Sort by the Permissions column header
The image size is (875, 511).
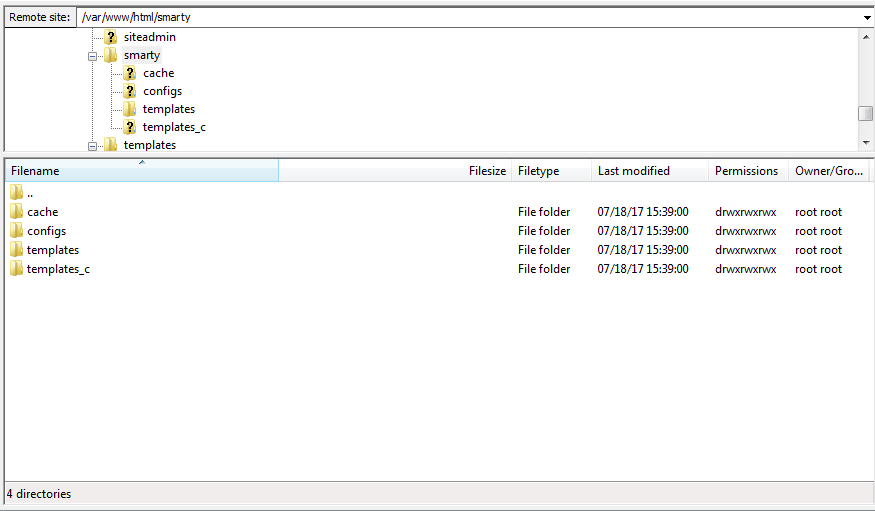[747, 171]
